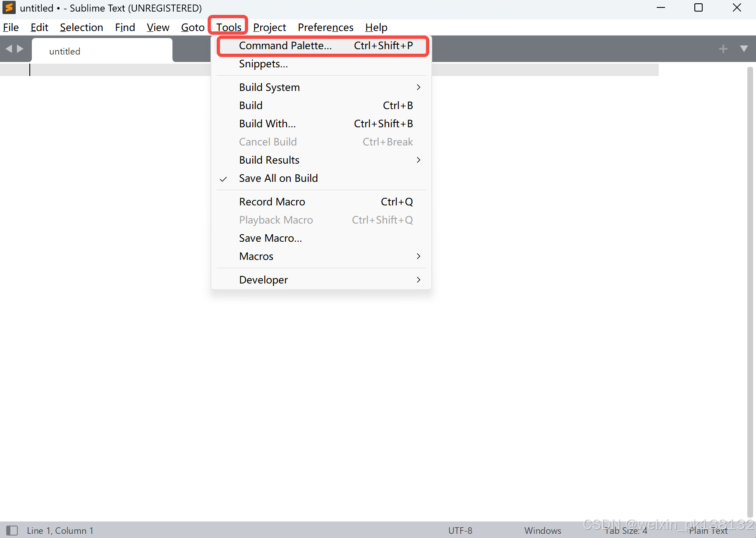Open the tab overflow dropdown arrow
This screenshot has height=538, width=756.
[743, 48]
